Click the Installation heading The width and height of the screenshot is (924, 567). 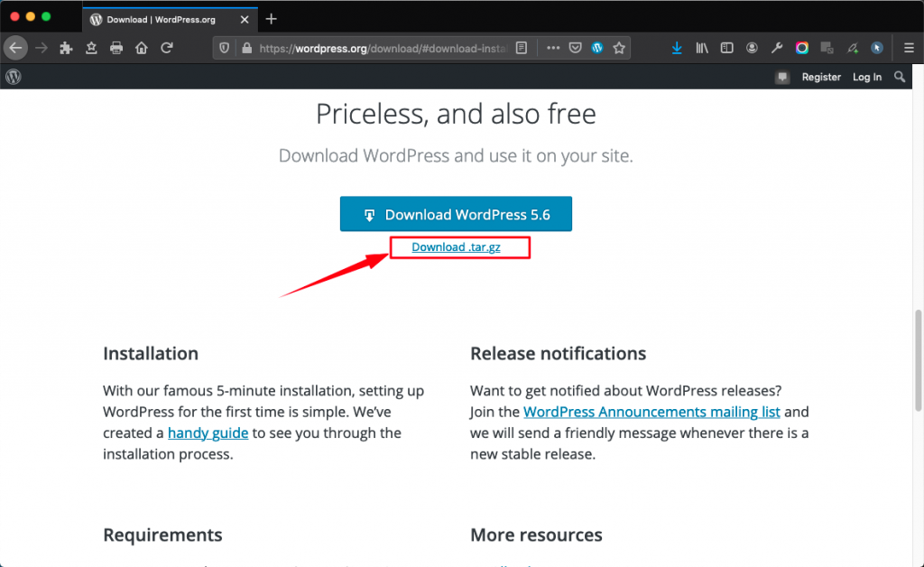pos(151,354)
